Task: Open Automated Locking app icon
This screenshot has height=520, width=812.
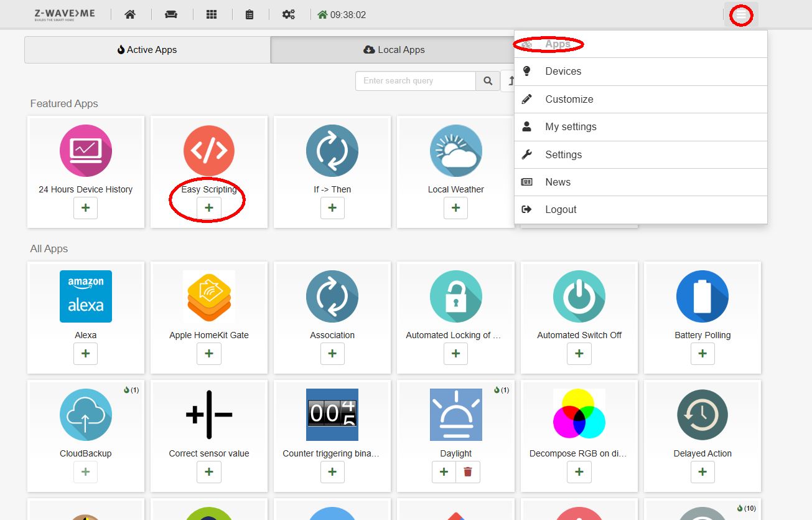Action: pos(456,296)
